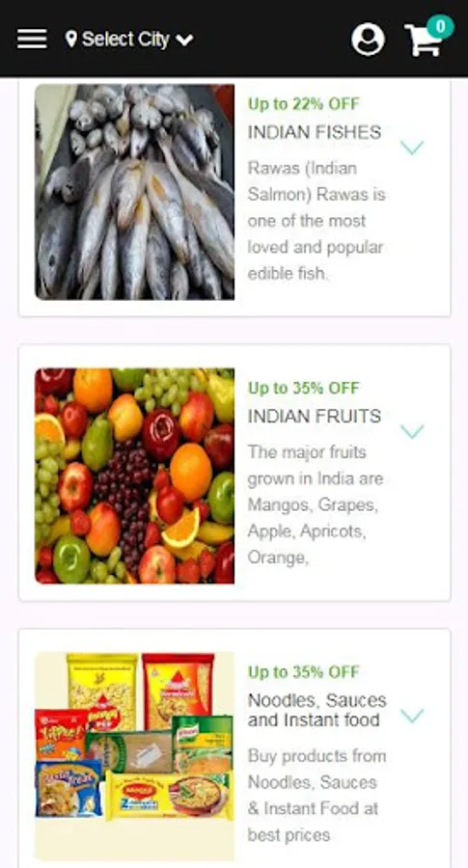This screenshot has width=468, height=868.
Task: Open Noodles, Sauces and Instant food title
Action: pyautogui.click(x=317, y=710)
